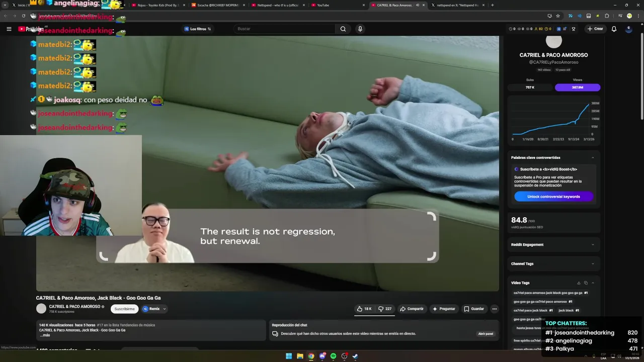This screenshot has width=644, height=362.
Task: Open Discord from the taskbar
Action: coord(322,356)
